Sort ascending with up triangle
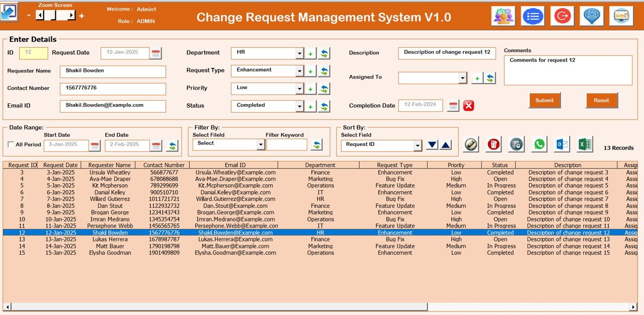The height and width of the screenshot is (315, 644). [446, 145]
